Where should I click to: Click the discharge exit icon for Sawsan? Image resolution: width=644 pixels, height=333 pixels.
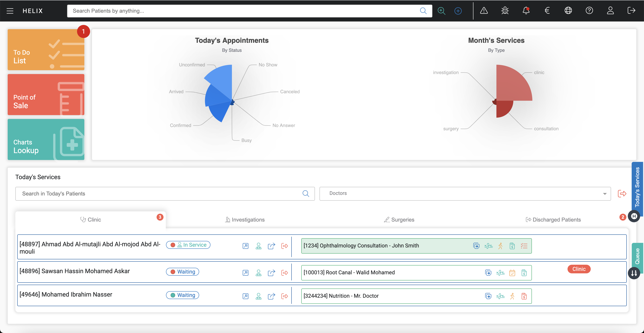[284, 273]
